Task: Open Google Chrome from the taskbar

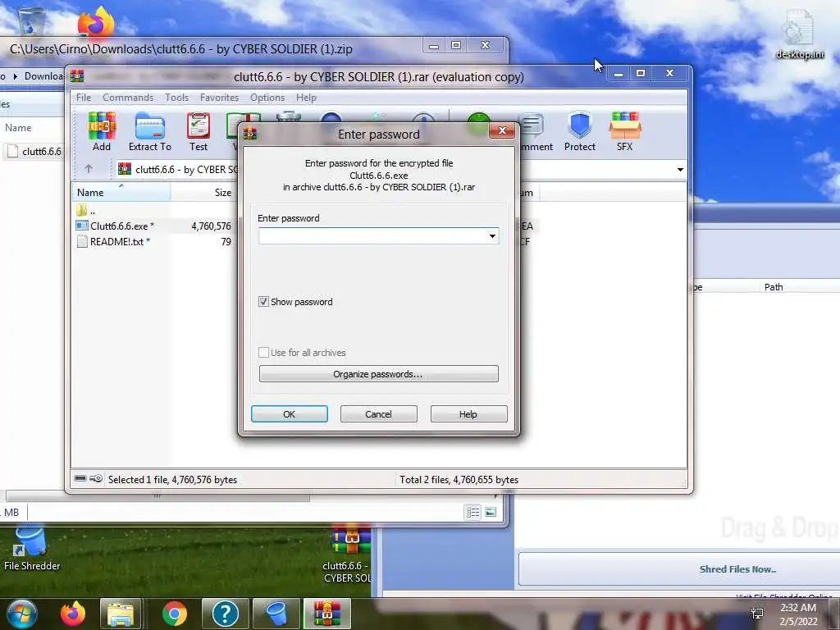Action: click(x=175, y=614)
